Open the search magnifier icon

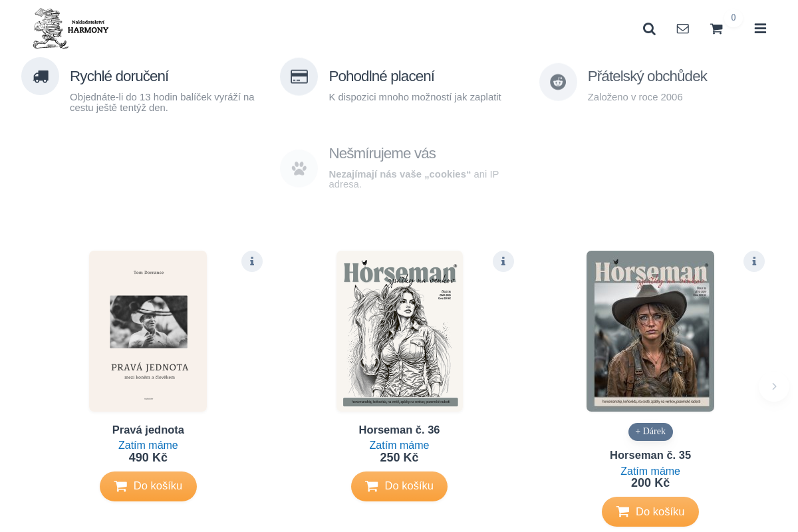649,29
